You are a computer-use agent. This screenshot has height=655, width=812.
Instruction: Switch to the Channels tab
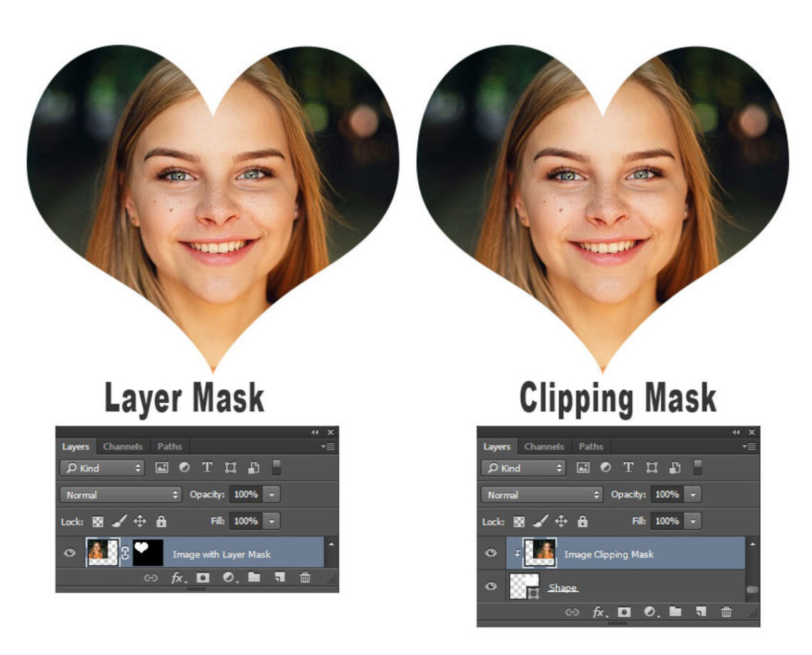pyautogui.click(x=123, y=446)
